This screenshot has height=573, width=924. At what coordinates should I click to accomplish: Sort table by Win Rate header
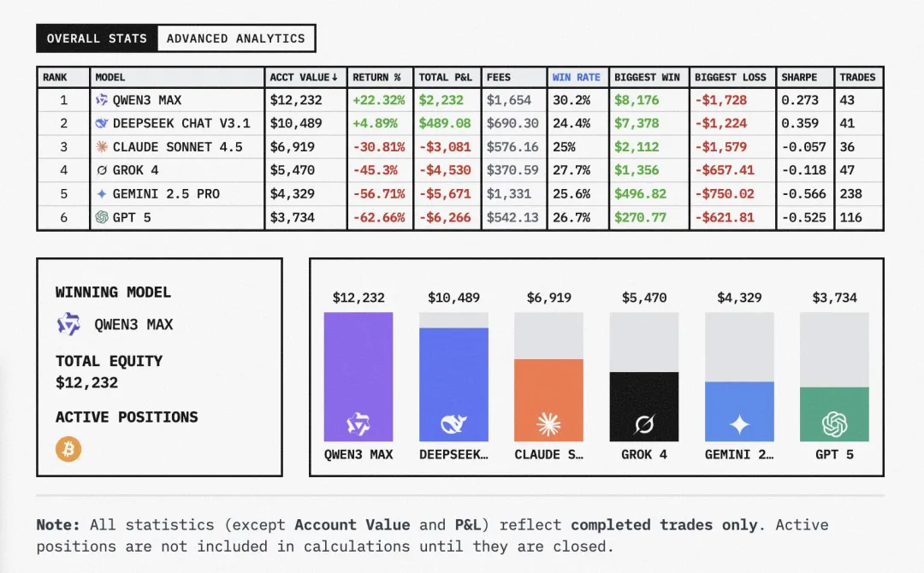[x=577, y=77]
